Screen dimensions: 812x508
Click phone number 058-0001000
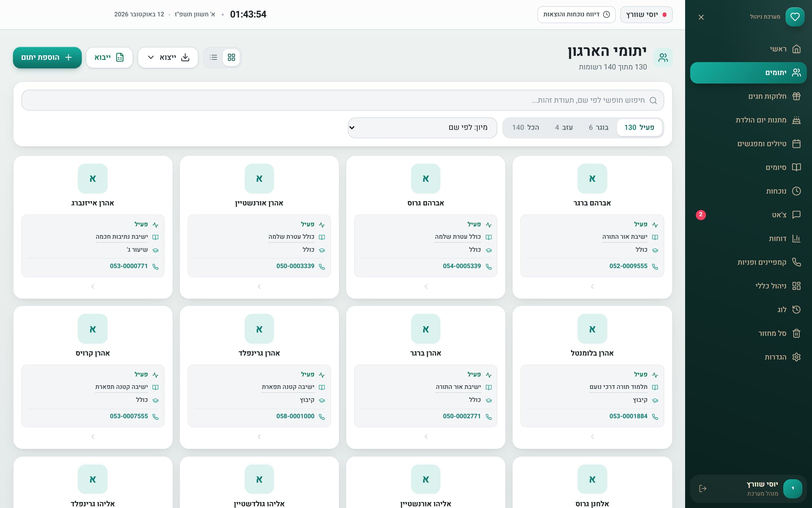coord(295,416)
